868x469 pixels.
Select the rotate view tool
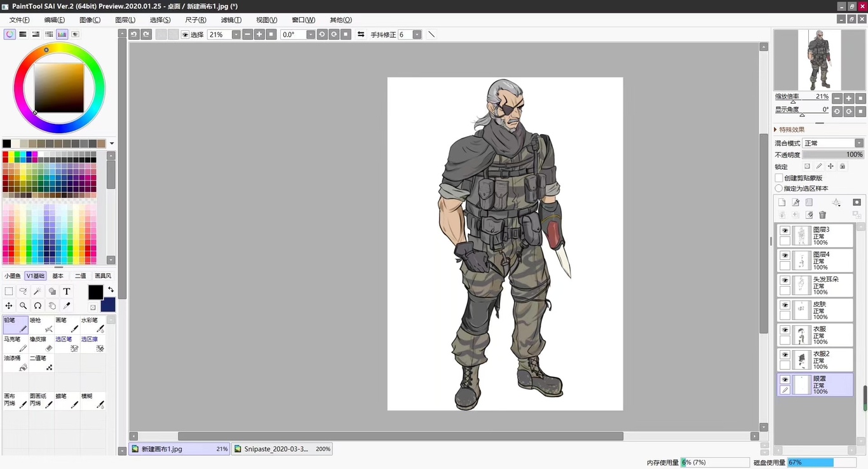[x=37, y=306]
